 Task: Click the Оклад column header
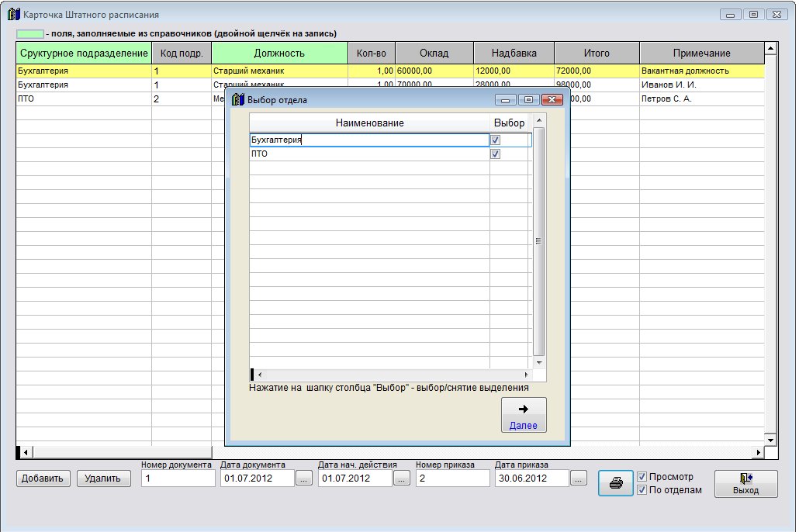coord(434,53)
